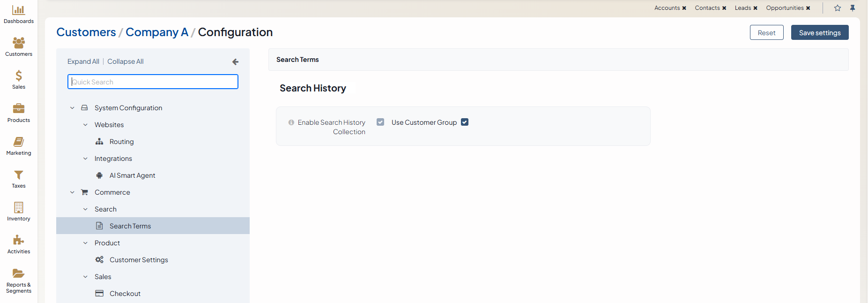Screen dimensions: 868x303
Task: Click the Checkout card icon
Action: [99, 294]
